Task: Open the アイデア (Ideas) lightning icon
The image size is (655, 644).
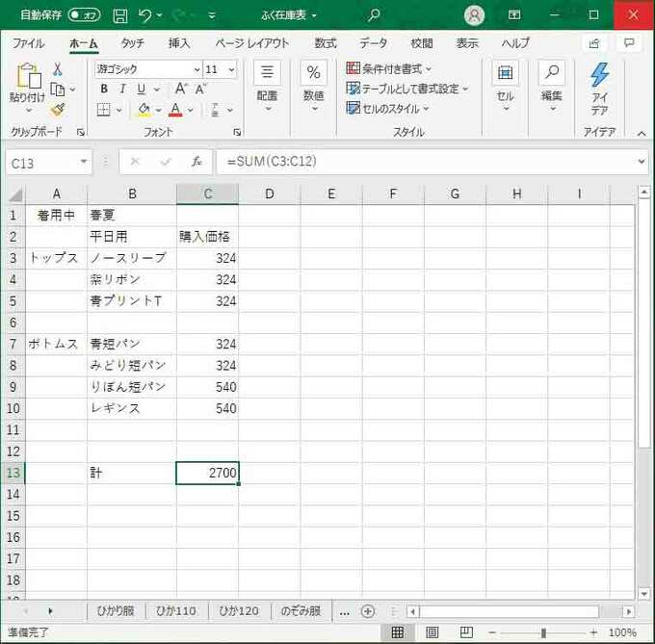Action: [599, 89]
